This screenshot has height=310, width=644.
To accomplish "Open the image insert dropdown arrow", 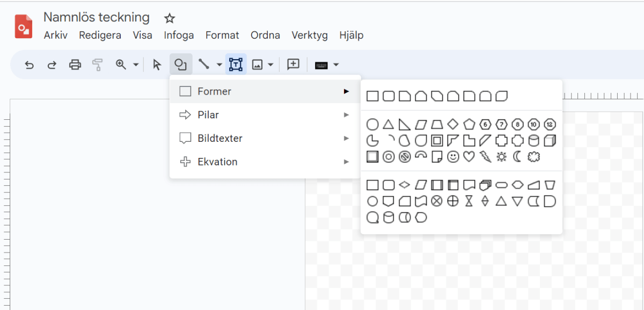I will tap(270, 65).
